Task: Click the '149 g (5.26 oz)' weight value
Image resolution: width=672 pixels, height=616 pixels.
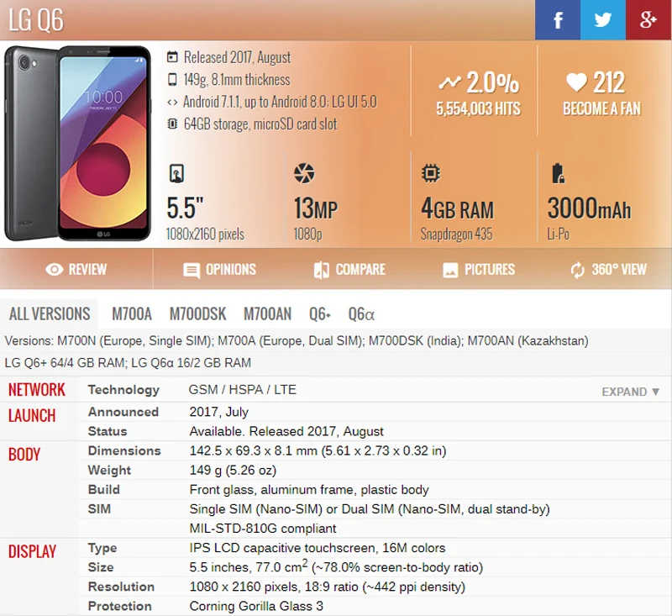Action: coord(233,471)
